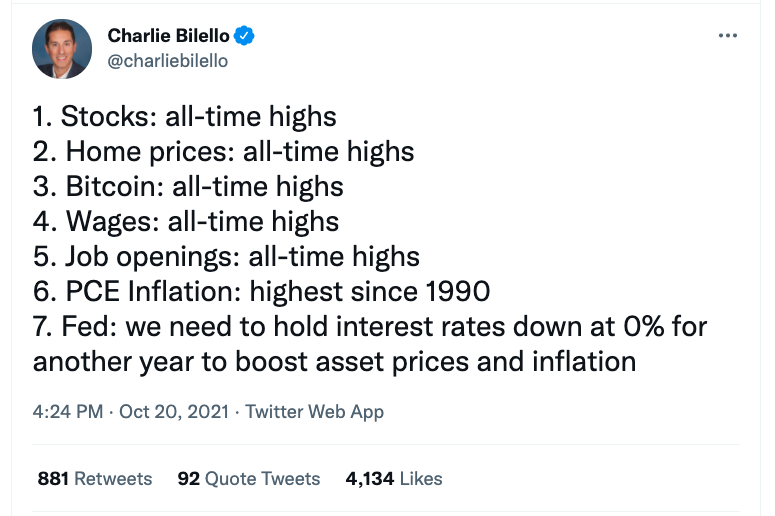Show the 4,134 Likes list
The image size is (775, 516).
(394, 479)
